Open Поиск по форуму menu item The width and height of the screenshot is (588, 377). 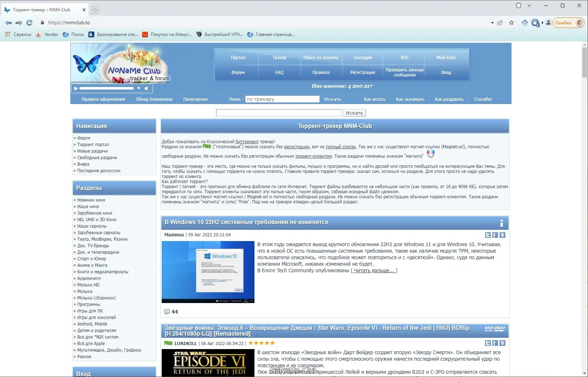pyautogui.click(x=321, y=58)
